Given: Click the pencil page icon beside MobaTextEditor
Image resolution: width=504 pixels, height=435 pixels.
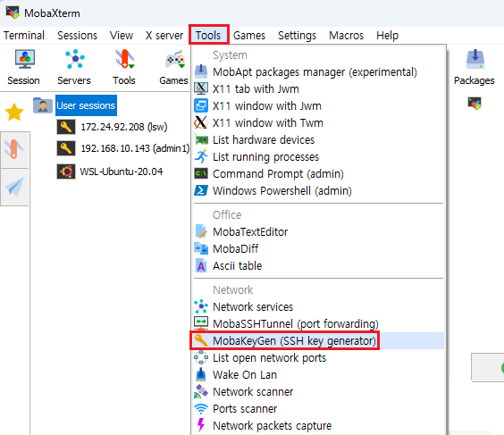Looking at the screenshot, I should [201, 231].
